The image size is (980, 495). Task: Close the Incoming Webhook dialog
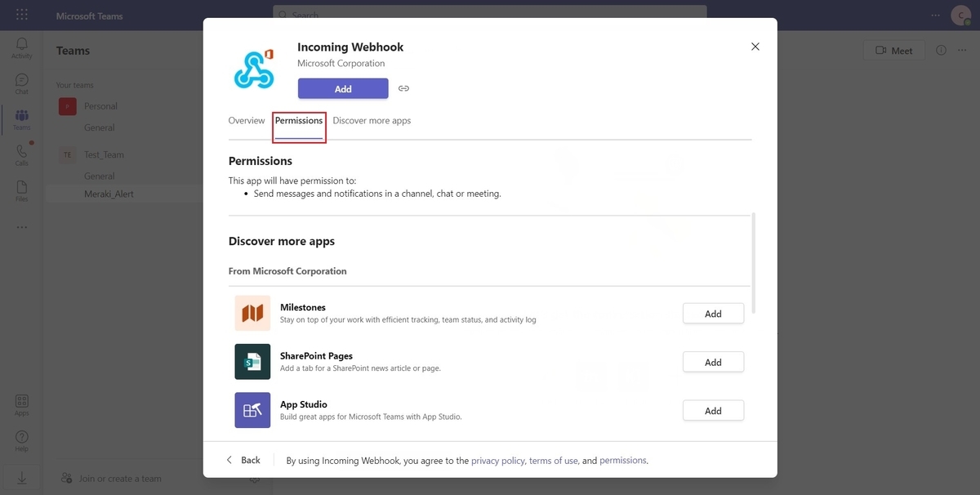tap(755, 47)
